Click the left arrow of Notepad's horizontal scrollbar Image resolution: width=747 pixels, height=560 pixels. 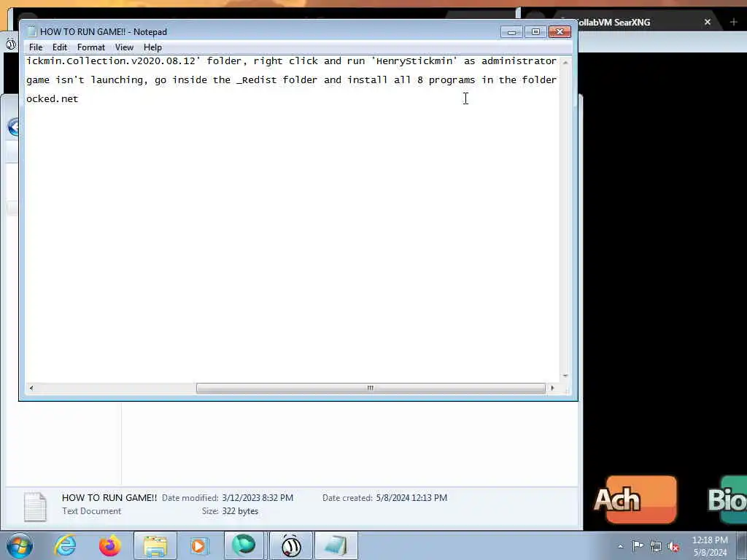31,388
